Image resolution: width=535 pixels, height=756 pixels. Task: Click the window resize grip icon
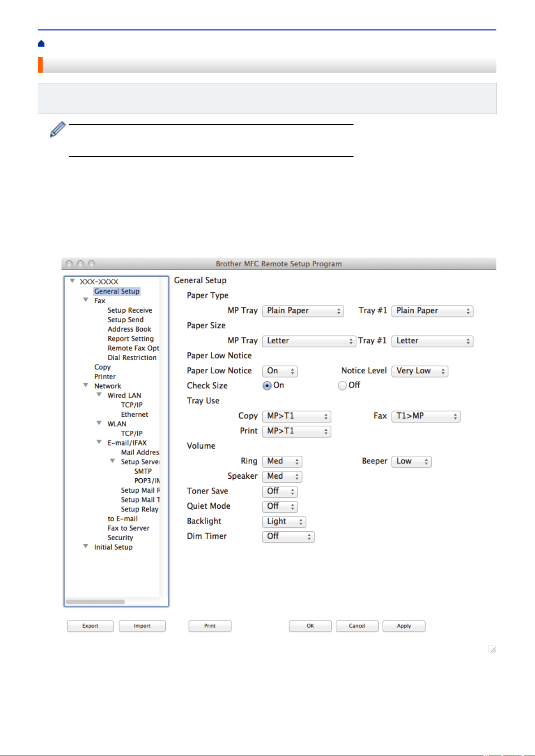click(x=492, y=649)
